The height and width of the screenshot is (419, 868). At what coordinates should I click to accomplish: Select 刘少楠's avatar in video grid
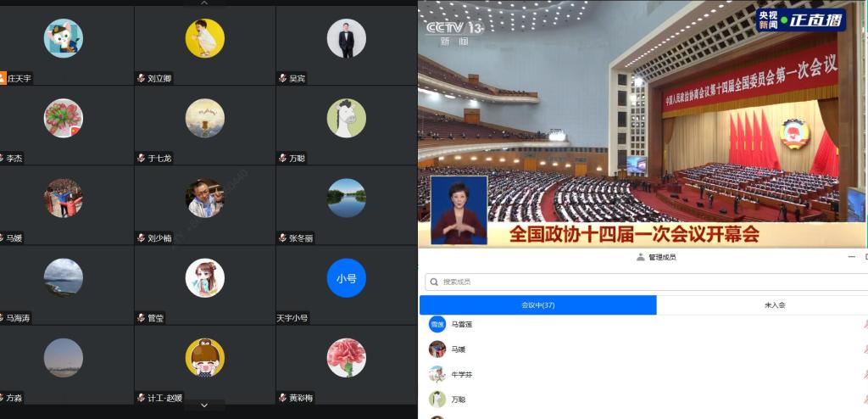(204, 198)
